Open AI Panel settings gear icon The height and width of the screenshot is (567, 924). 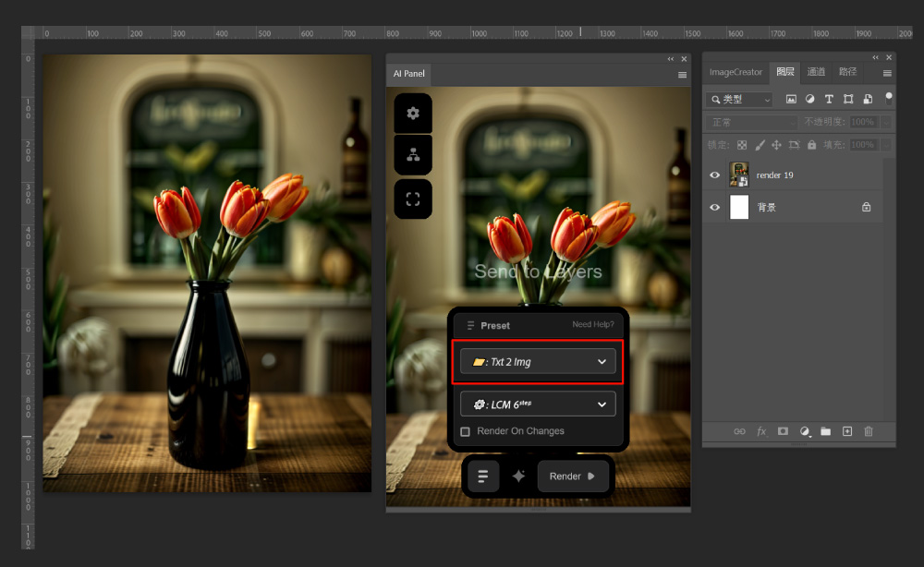413,113
